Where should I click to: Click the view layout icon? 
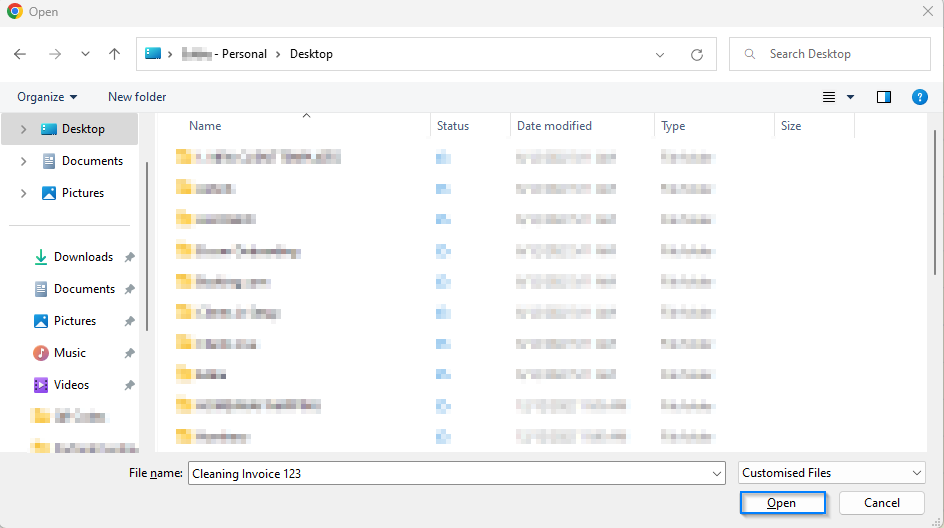point(829,97)
